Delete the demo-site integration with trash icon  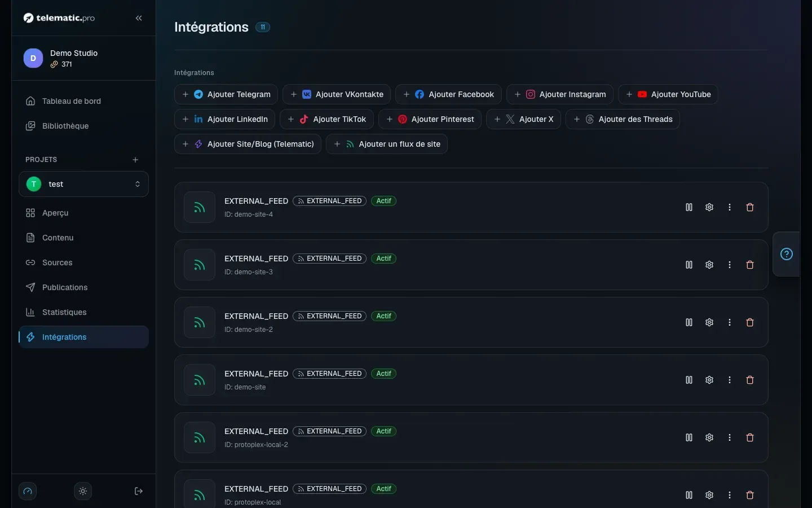pos(750,380)
